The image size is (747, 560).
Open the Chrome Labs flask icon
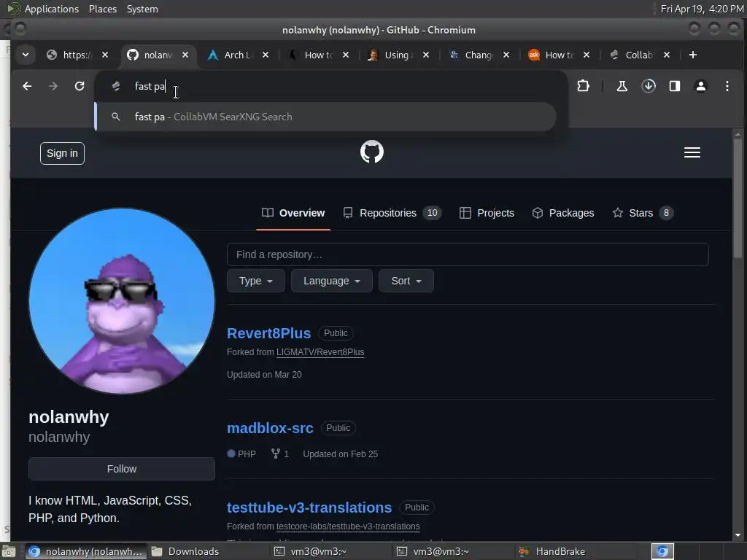tap(622, 86)
